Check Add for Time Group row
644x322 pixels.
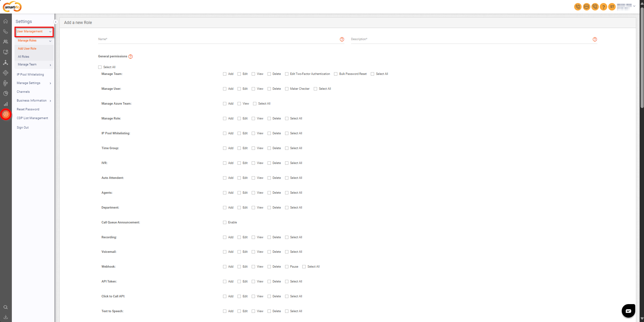[x=225, y=148]
